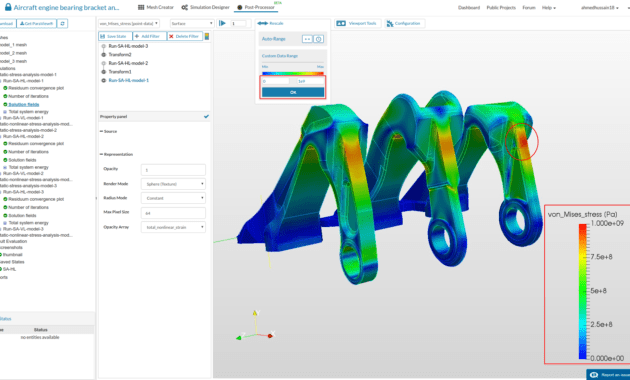
Task: Open the Radius Mode dropdown
Action: tap(173, 198)
